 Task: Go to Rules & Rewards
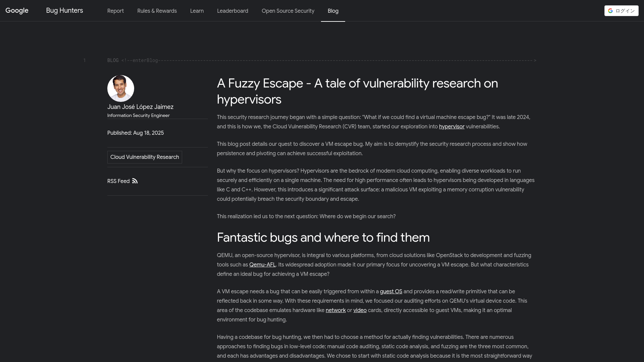157,11
